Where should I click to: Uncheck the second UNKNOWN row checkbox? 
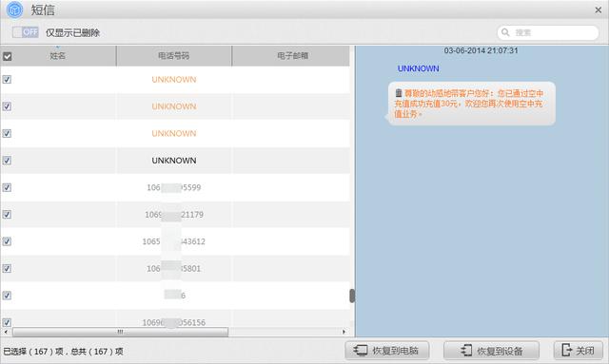coord(7,106)
